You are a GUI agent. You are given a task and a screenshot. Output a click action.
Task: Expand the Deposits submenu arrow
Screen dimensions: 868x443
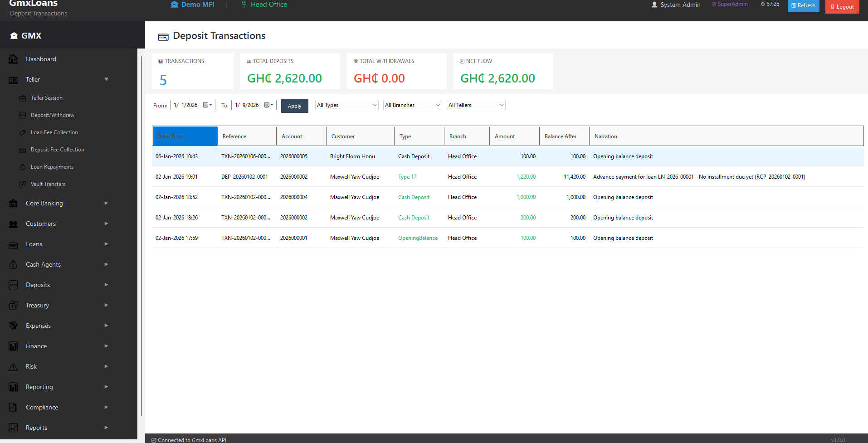point(107,285)
